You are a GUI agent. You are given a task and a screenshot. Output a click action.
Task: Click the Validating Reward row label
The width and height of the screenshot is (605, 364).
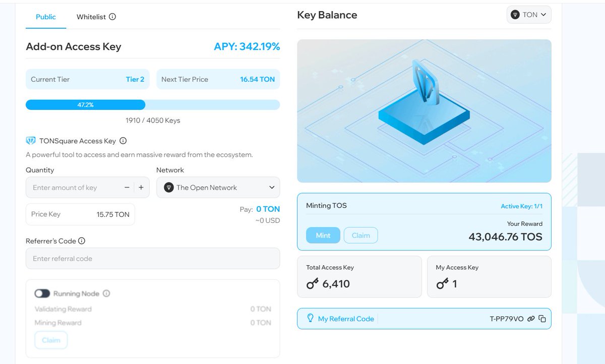[63, 309]
